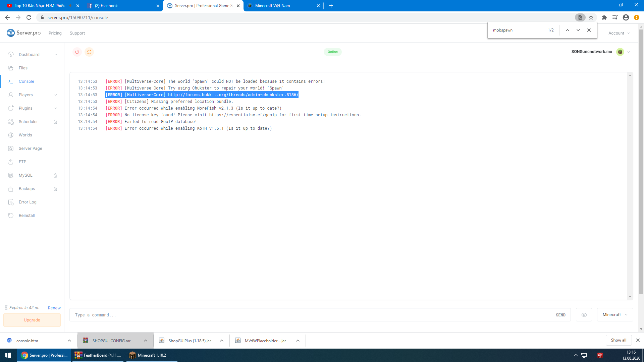The image size is (644, 362).
Task: Toggle console visibility eye icon
Action: pos(584,315)
